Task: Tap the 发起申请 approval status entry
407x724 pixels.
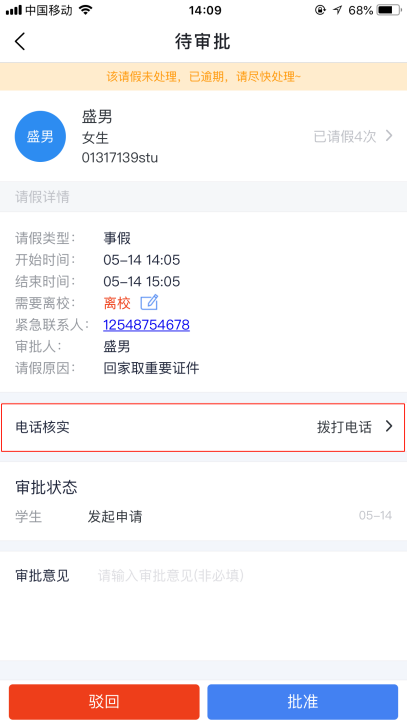Action: (115, 516)
